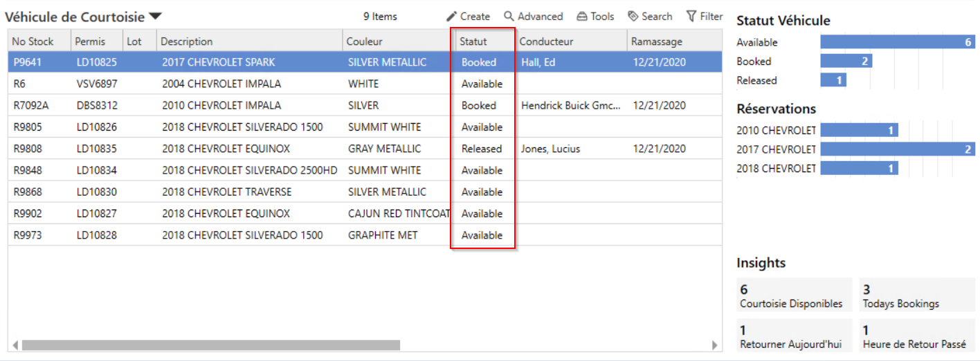Image resolution: width=980 pixels, height=361 pixels.
Task: Select row R6 2004 Chevrolet Impala
Action: [x=364, y=84]
